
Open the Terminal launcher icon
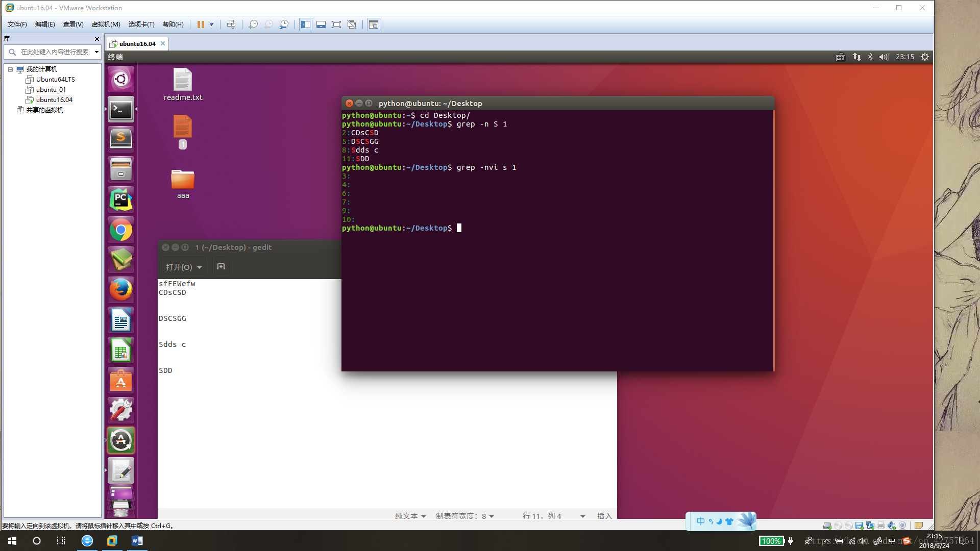[121, 109]
